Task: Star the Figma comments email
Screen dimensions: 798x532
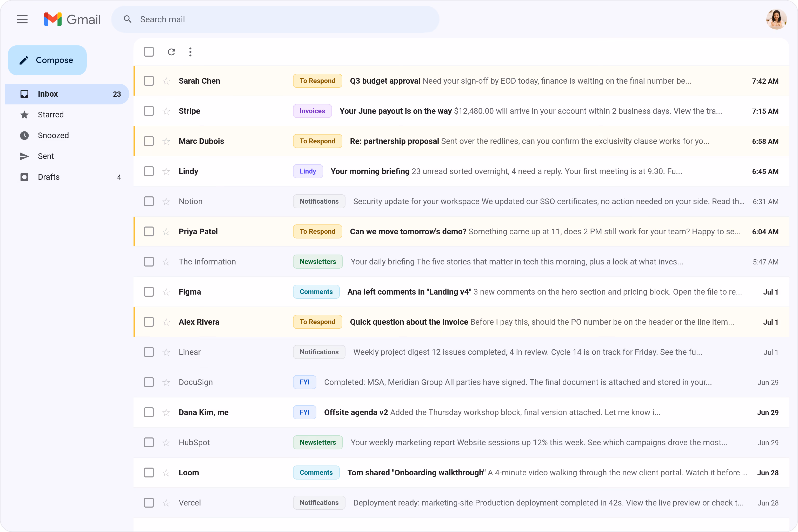Action: (x=166, y=292)
